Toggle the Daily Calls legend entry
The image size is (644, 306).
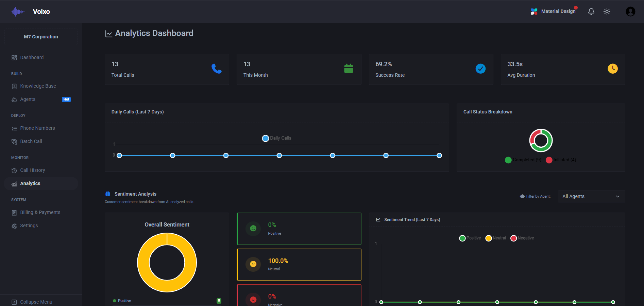tap(276, 138)
